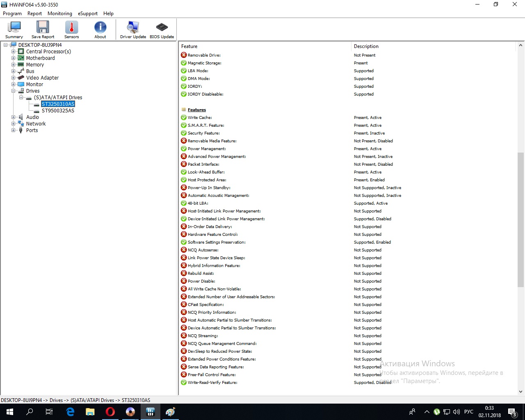This screenshot has width=525, height=420.
Task: Select the Central Processor(s) node
Action: tap(48, 52)
